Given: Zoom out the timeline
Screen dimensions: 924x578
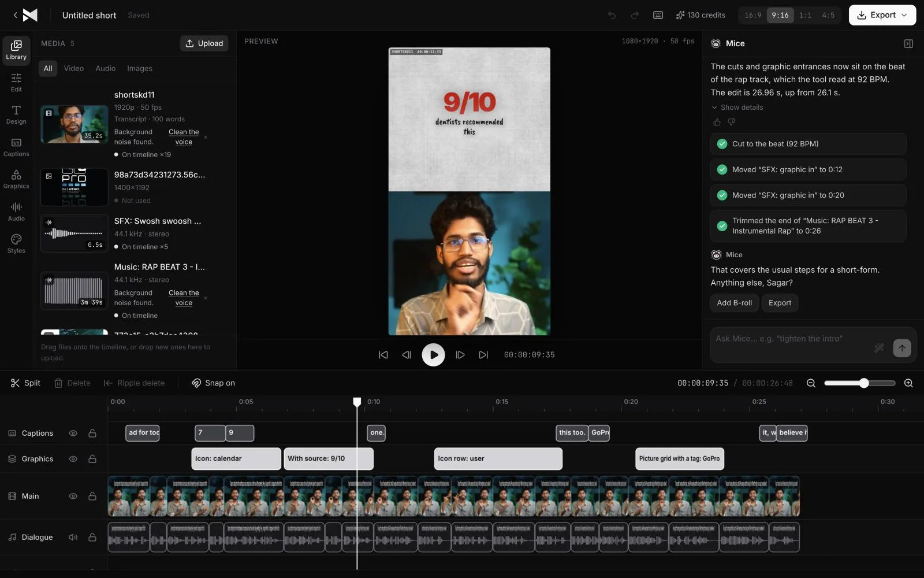Looking at the screenshot, I should 811,383.
